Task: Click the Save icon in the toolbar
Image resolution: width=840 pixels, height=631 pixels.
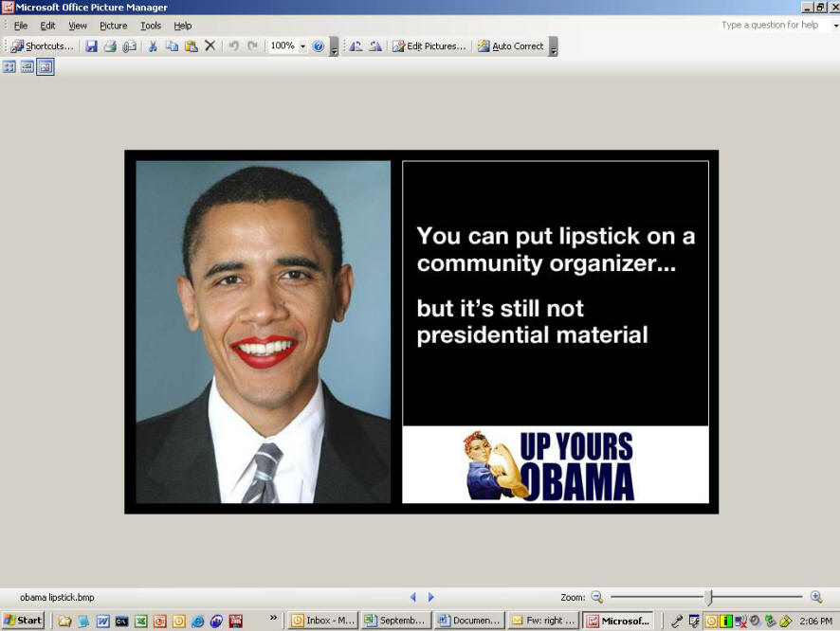Action: click(x=91, y=45)
